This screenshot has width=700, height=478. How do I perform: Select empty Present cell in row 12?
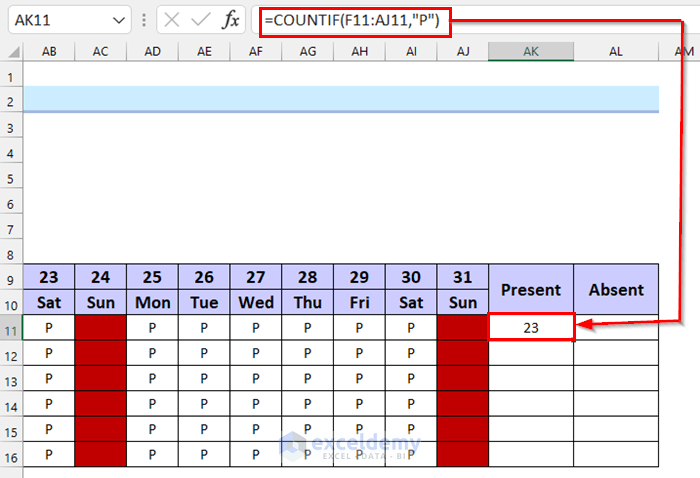(x=531, y=353)
